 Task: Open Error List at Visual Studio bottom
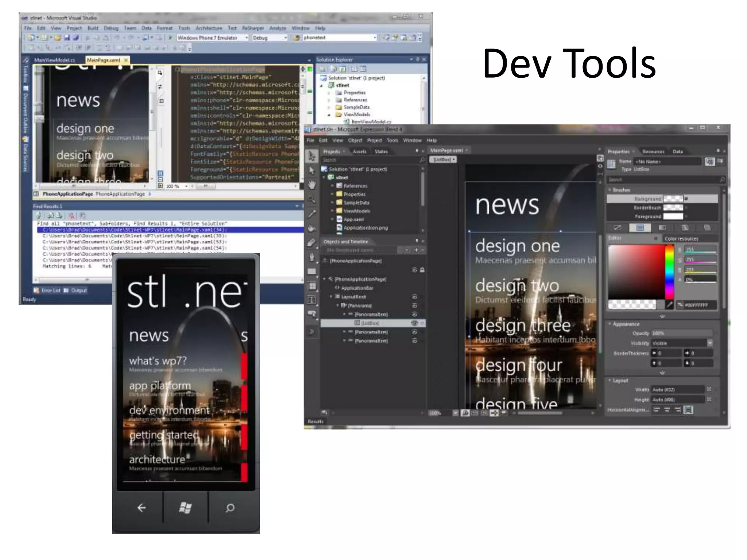tap(47, 290)
